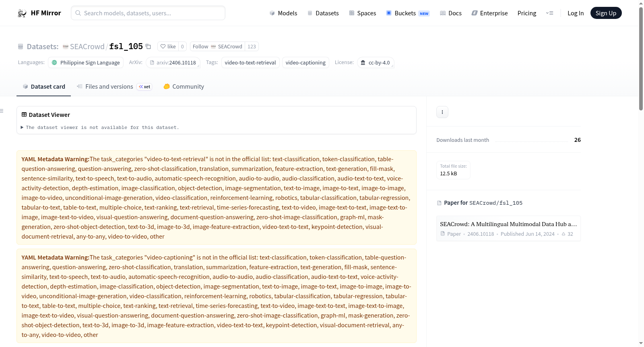This screenshot has height=347, width=644.
Task: Open the Models page
Action: 283,13
